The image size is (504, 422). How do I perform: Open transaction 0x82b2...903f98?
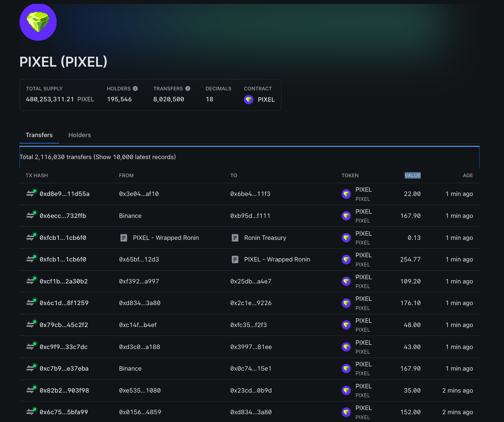(x=64, y=390)
